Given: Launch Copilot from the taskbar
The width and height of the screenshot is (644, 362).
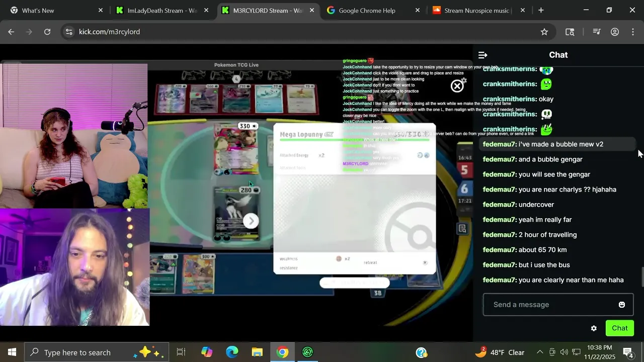Looking at the screenshot, I should point(207,352).
